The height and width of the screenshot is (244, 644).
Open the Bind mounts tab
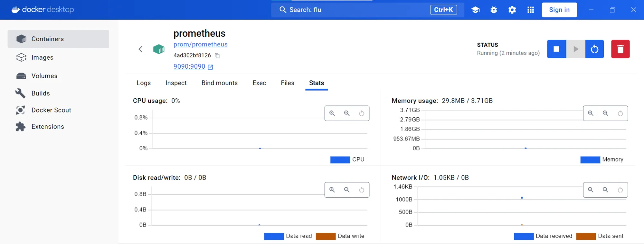click(220, 83)
